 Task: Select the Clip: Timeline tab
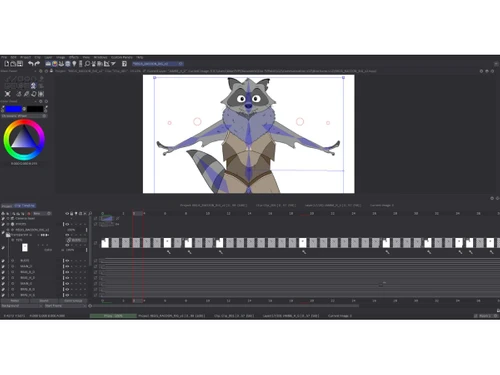point(25,206)
